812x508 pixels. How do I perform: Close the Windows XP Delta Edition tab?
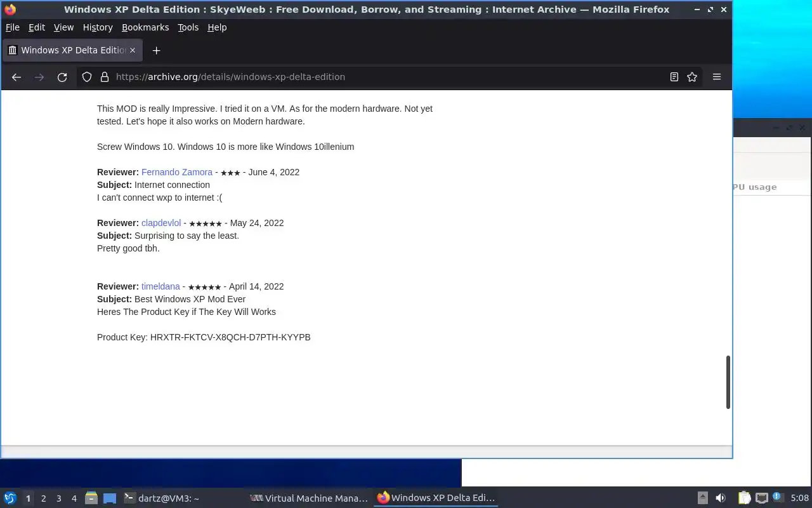(133, 50)
